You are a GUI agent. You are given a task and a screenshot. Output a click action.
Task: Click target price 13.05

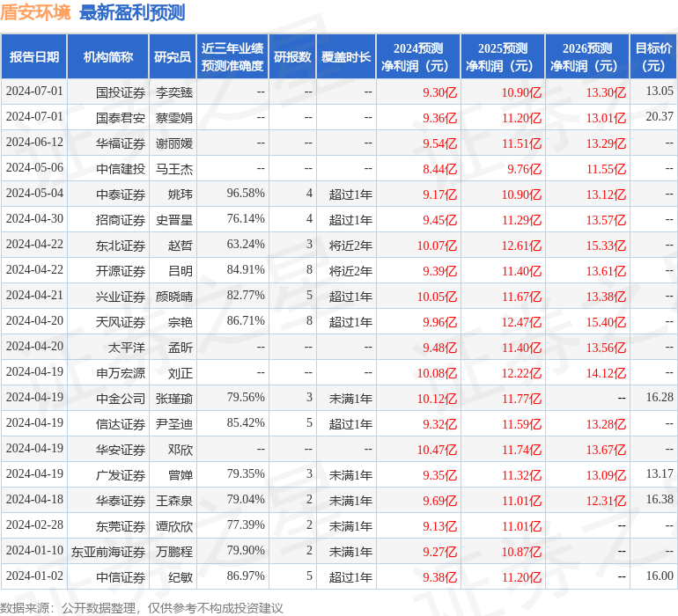[x=660, y=92]
